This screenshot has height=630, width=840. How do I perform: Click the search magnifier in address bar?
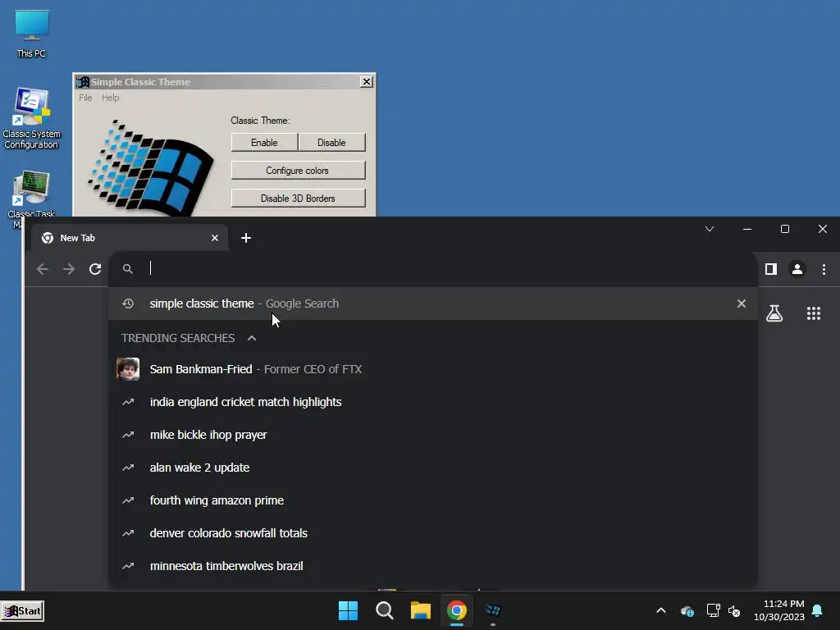click(127, 269)
